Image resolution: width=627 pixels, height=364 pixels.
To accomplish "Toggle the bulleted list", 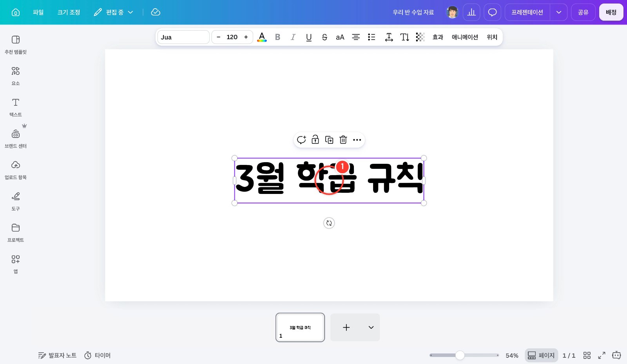I will pos(371,37).
